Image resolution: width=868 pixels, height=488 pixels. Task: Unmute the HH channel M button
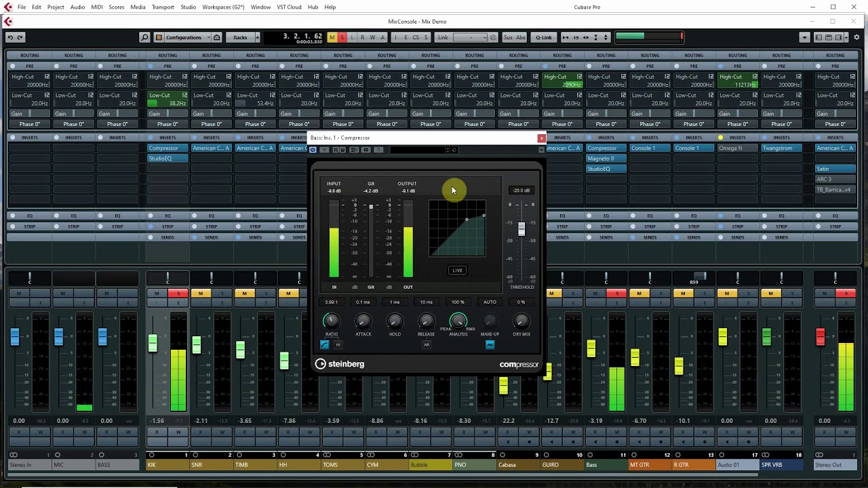click(x=288, y=293)
